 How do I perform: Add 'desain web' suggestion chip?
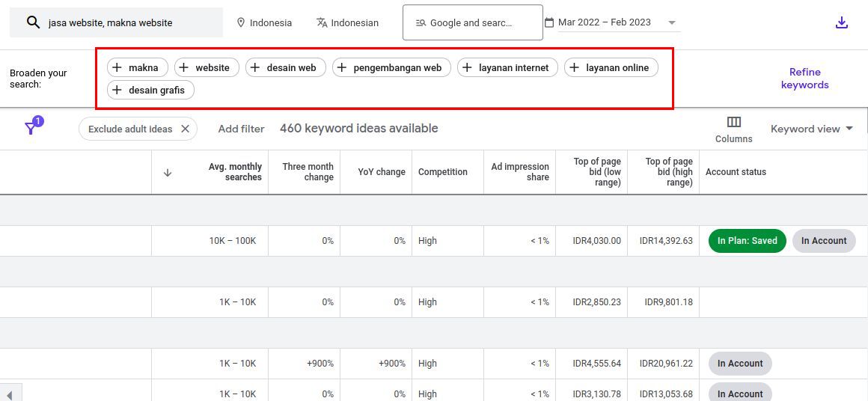pyautogui.click(x=286, y=67)
